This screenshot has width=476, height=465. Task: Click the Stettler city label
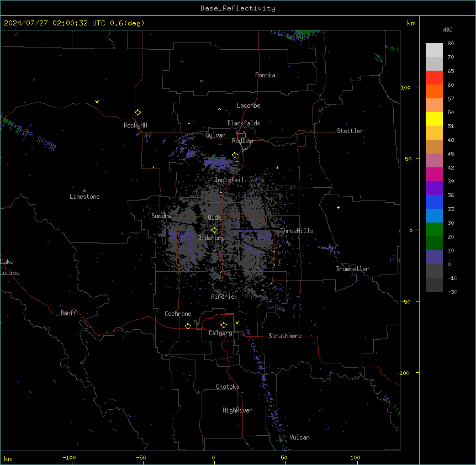(350, 131)
